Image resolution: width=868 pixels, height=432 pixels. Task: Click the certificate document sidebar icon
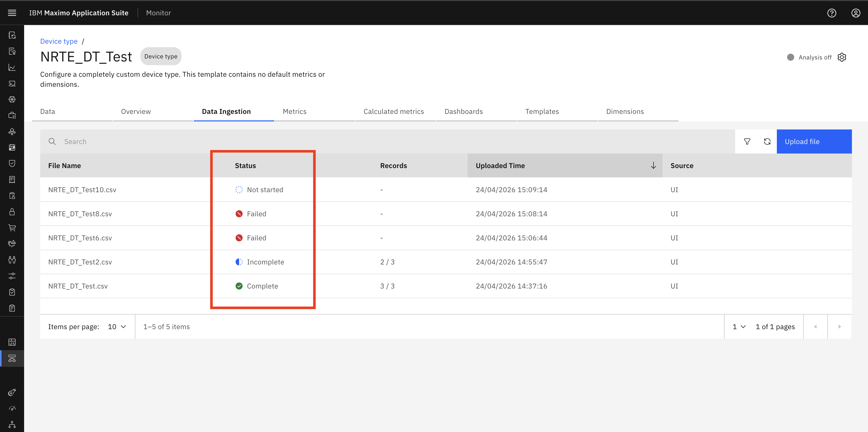click(x=12, y=51)
